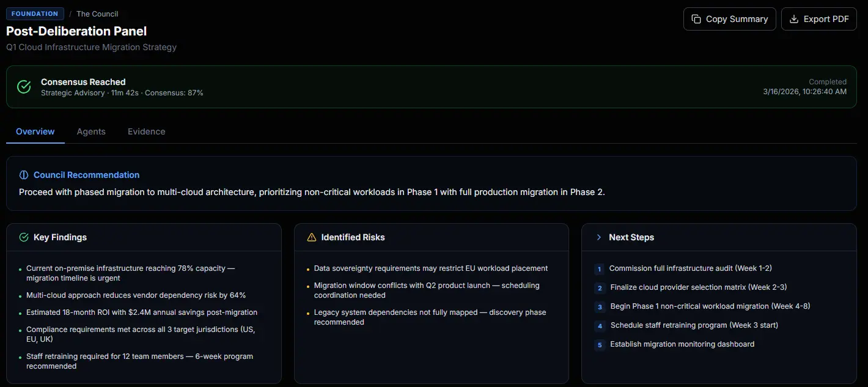
Task: Click the step 4 number badge
Action: tap(600, 326)
